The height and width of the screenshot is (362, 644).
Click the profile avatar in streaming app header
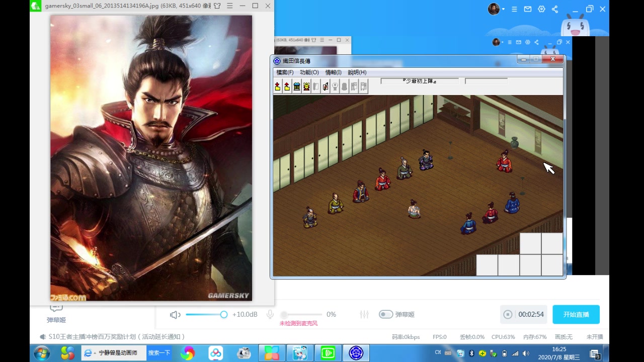(x=494, y=9)
